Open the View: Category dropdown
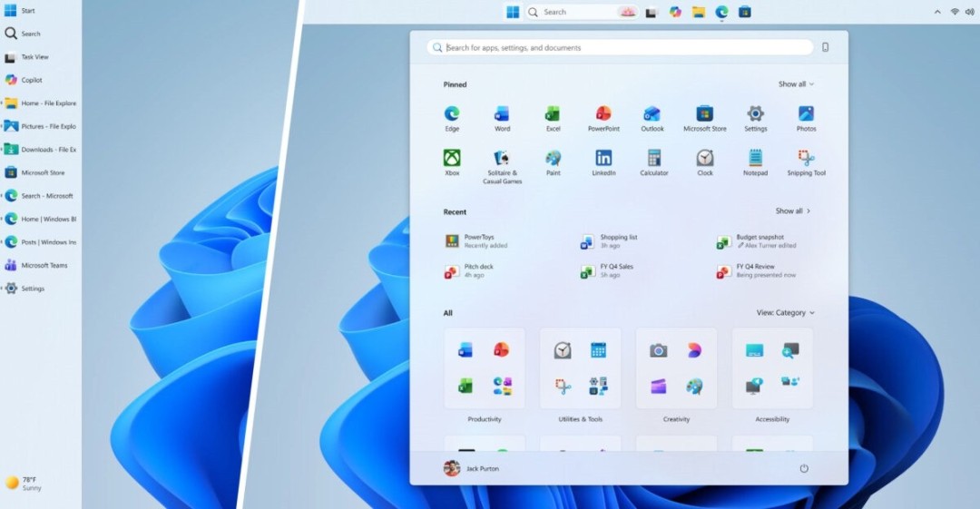The width and height of the screenshot is (980, 509). click(786, 313)
